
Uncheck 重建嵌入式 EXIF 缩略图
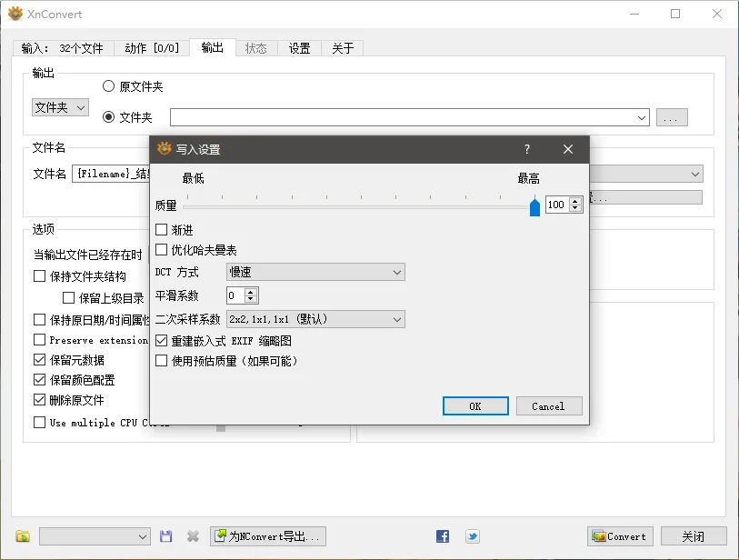coord(161,340)
